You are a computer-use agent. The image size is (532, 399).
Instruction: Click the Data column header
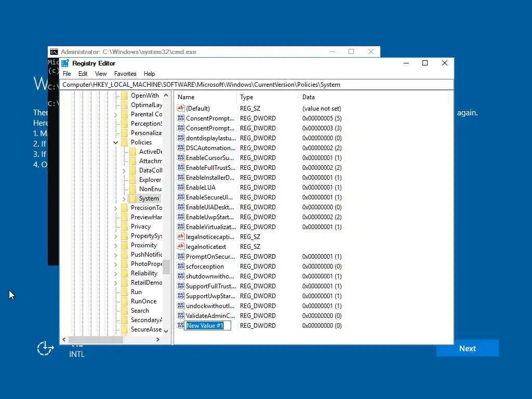(x=374, y=97)
